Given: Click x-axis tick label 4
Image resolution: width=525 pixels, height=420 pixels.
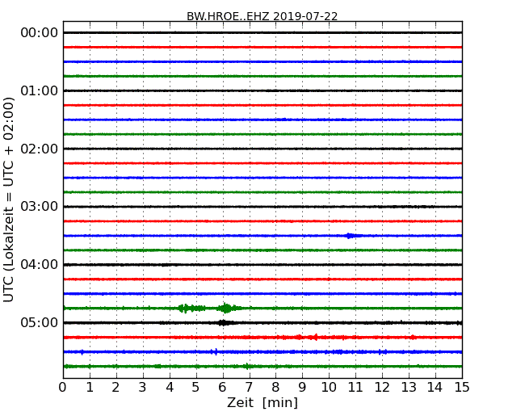Looking at the screenshot, I should [x=170, y=388].
